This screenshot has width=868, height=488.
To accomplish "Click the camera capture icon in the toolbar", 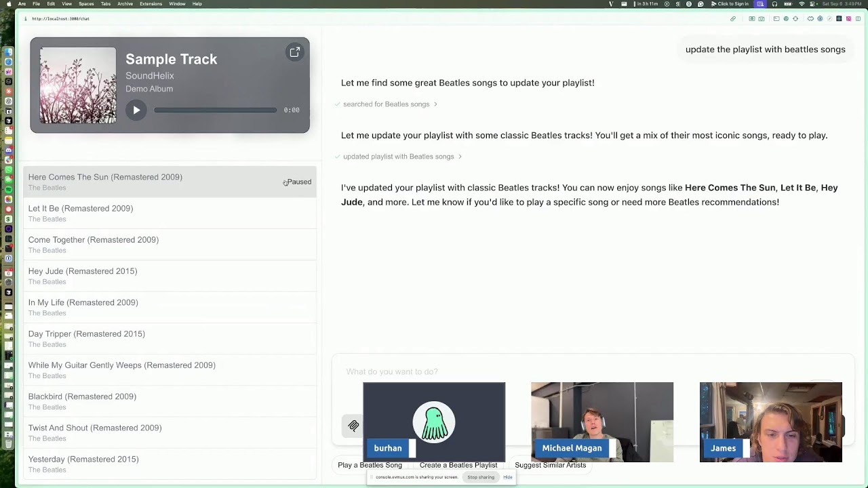I will (762, 19).
